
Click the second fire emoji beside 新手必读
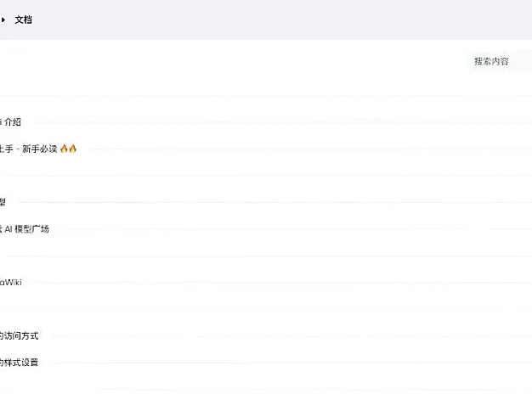click(73, 149)
